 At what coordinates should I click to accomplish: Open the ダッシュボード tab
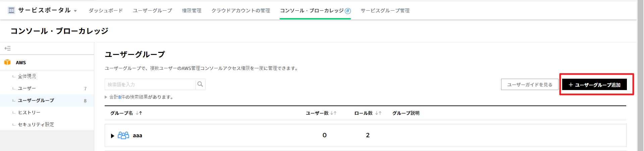pyautogui.click(x=106, y=11)
